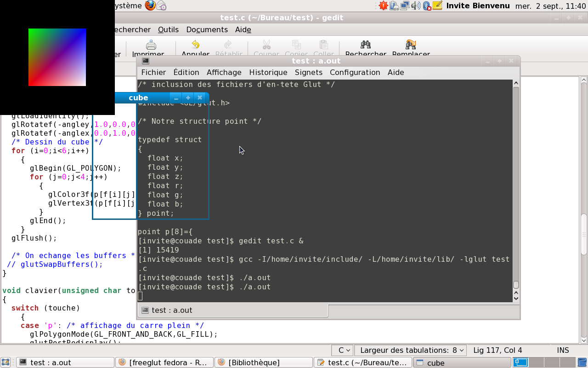Switch to the freeglut fedora taskbar window
The width and height of the screenshot is (588, 368).
(x=164, y=362)
